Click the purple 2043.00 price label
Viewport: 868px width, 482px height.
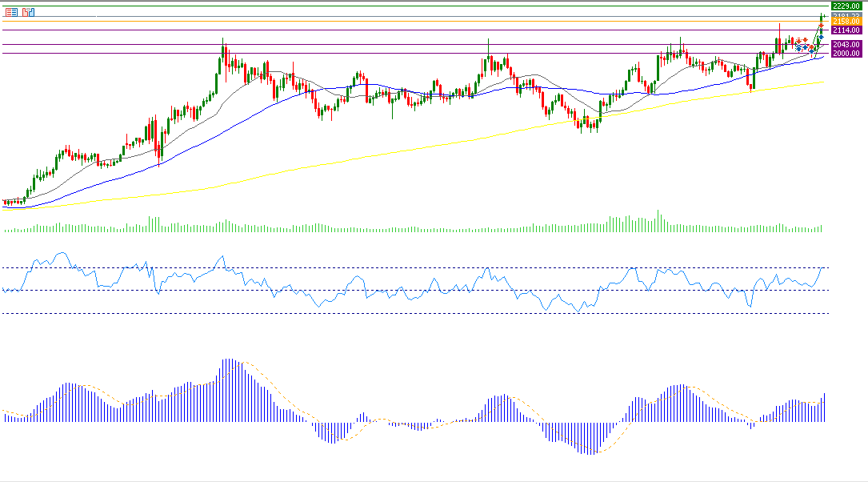(x=846, y=45)
